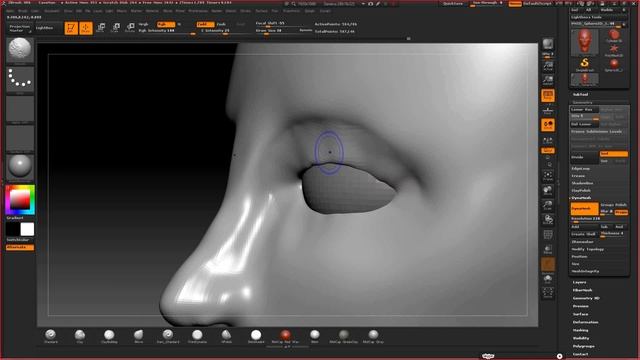640x360 pixels.
Task: Expand the Layers section
Action: tap(580, 282)
